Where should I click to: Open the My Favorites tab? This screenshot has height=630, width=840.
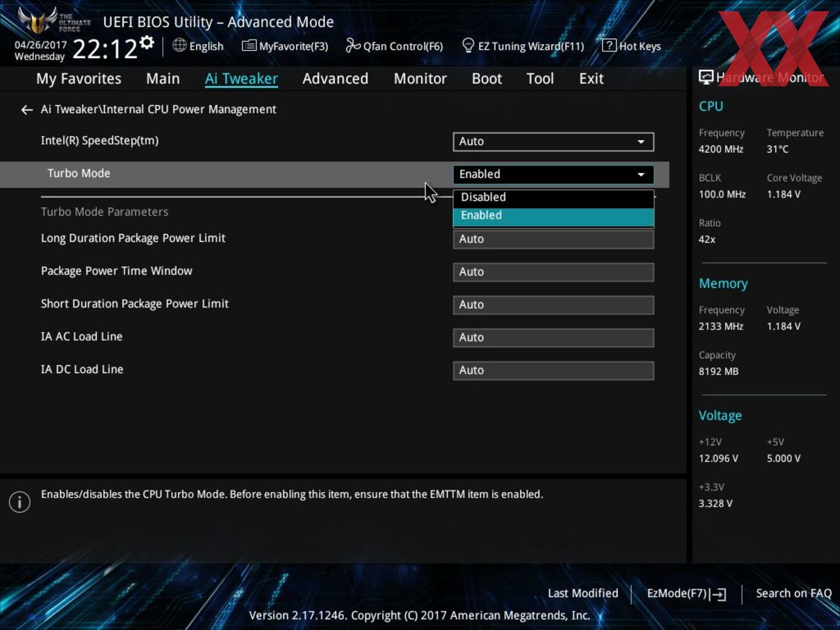tap(78, 78)
